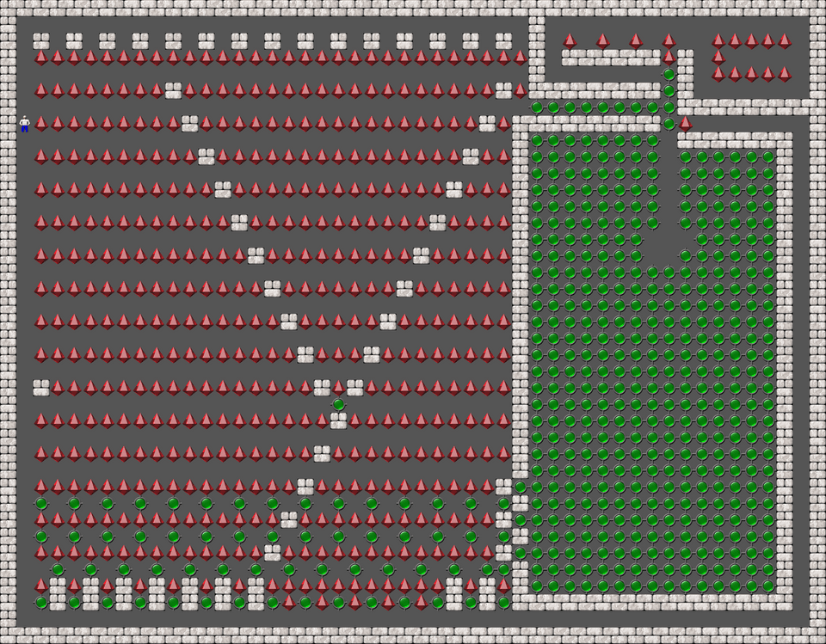Select the warehouse keeper character
The height and width of the screenshot is (644, 826).
[x=25, y=124]
